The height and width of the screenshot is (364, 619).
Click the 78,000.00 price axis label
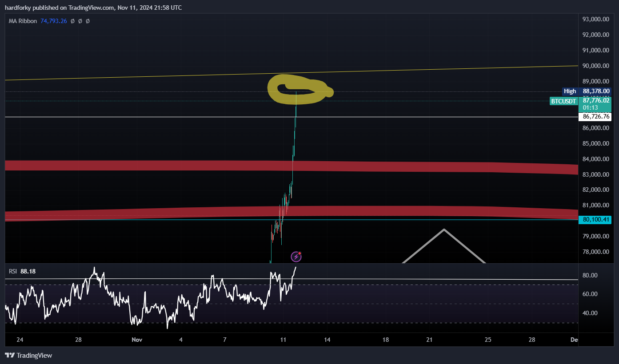pyautogui.click(x=596, y=252)
